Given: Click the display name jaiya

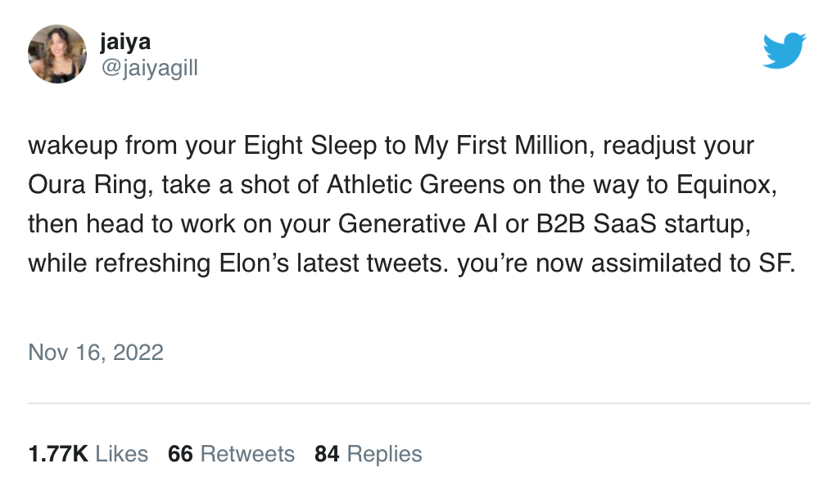Looking at the screenshot, I should 125,43.
